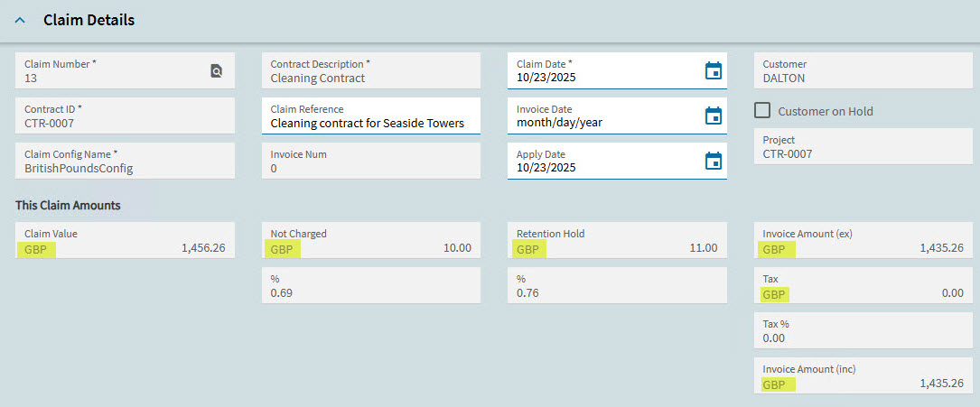The height and width of the screenshot is (407, 980).
Task: Click the Not Charged amount field
Action: (x=371, y=240)
